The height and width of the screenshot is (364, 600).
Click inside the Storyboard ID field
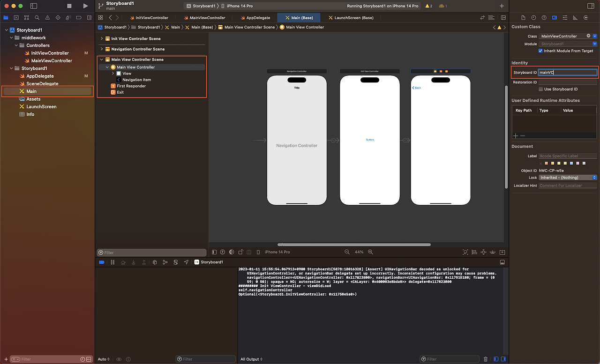pyautogui.click(x=567, y=72)
